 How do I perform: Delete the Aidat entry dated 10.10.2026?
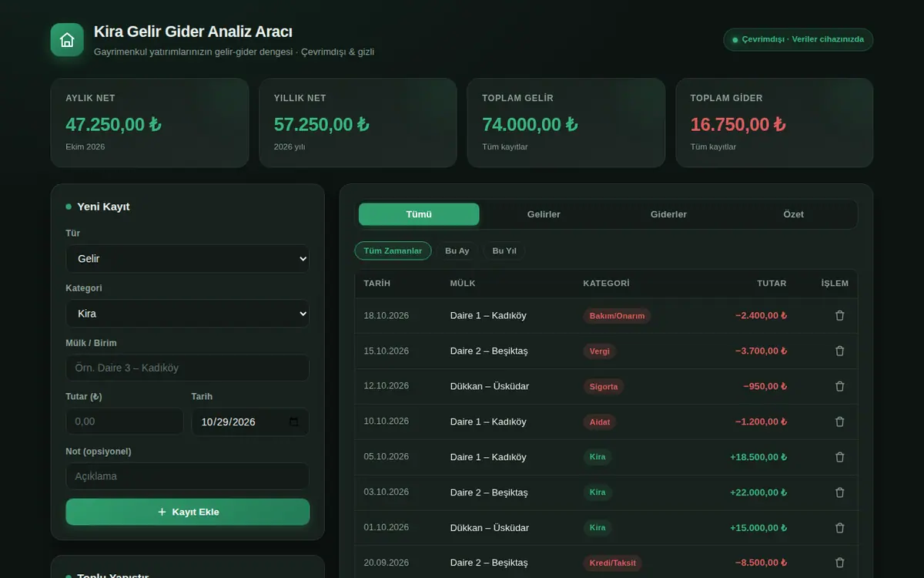[839, 422]
